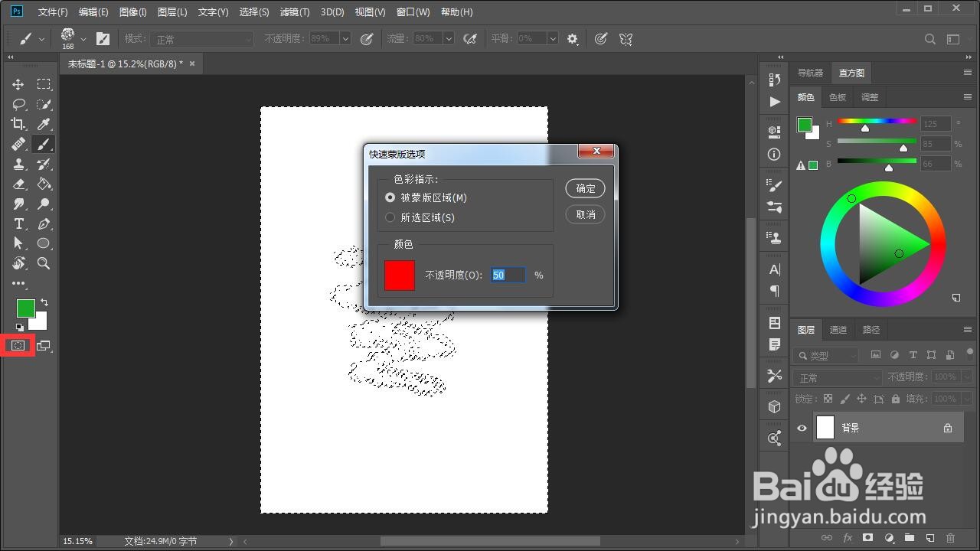The height and width of the screenshot is (551, 980).
Task: Click the hue H slider
Action: coord(877,121)
